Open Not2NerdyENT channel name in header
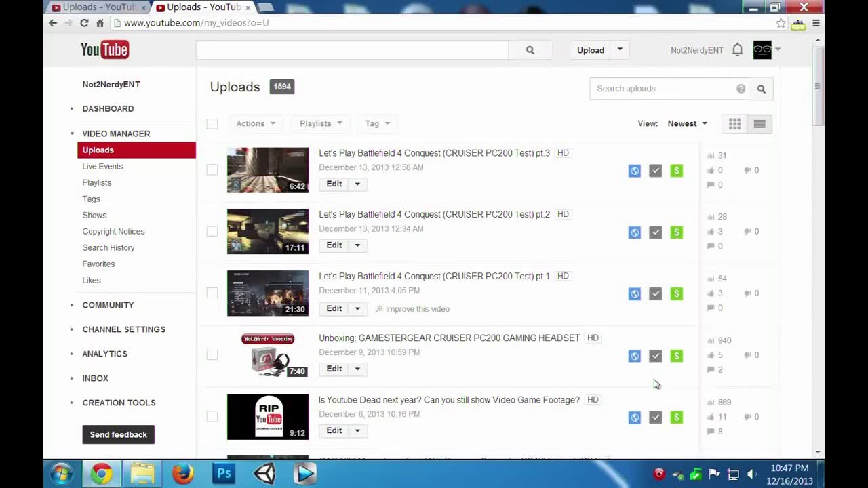Image resolution: width=868 pixels, height=488 pixels. coord(696,50)
